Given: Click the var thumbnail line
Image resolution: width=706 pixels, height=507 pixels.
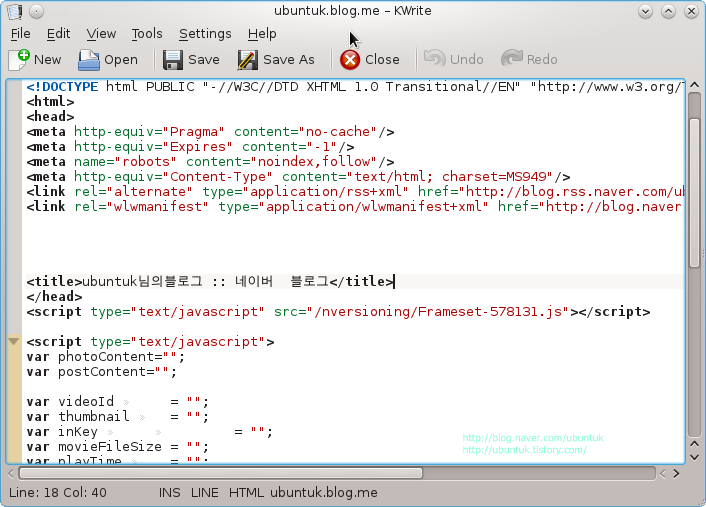Looking at the screenshot, I should coord(118,416).
